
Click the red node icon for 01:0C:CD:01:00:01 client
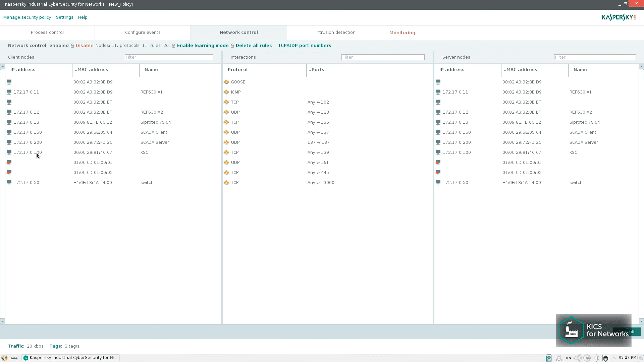[x=9, y=163]
